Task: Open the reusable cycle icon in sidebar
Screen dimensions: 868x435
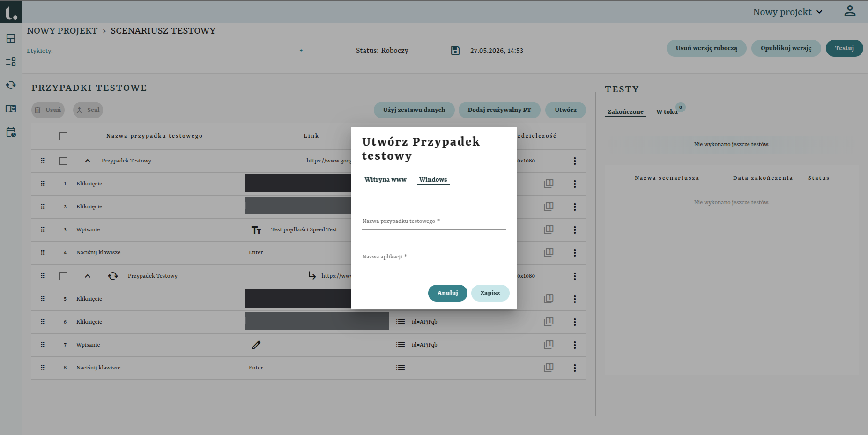Action: click(x=11, y=85)
